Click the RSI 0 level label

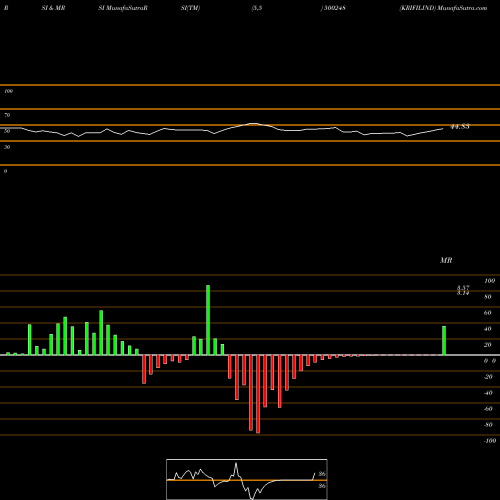point(5,171)
